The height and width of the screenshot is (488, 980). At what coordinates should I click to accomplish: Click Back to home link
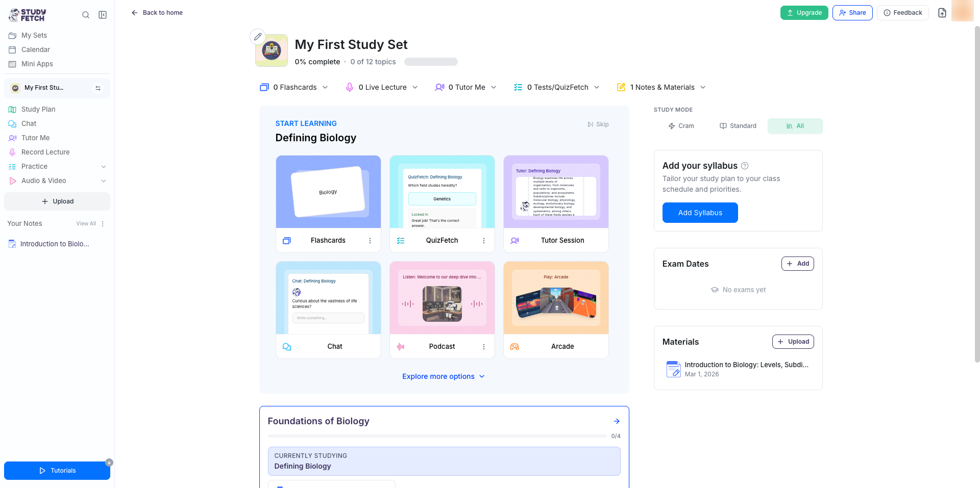click(157, 13)
